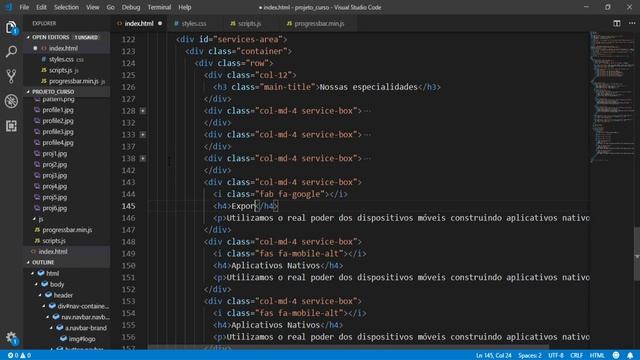Select proj2.jpg in the file tree

click(55, 164)
